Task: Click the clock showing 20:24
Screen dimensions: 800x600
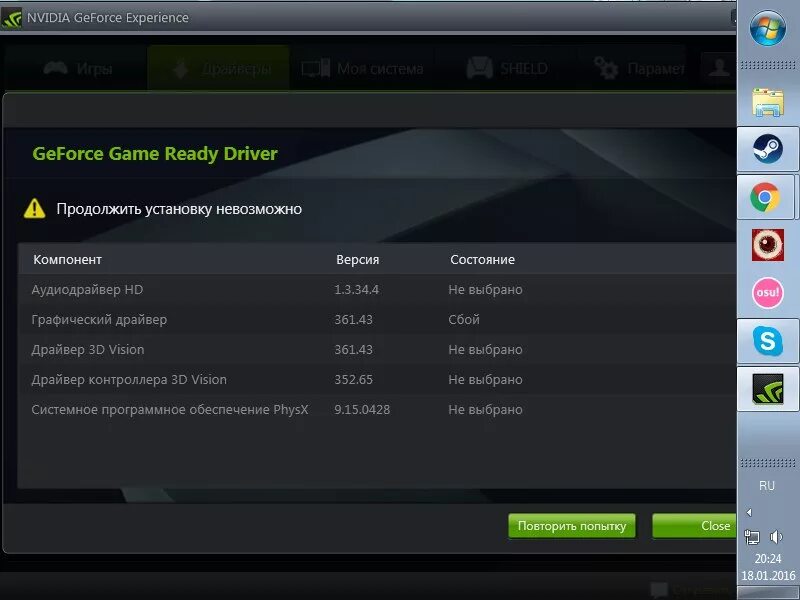Action: [x=768, y=559]
